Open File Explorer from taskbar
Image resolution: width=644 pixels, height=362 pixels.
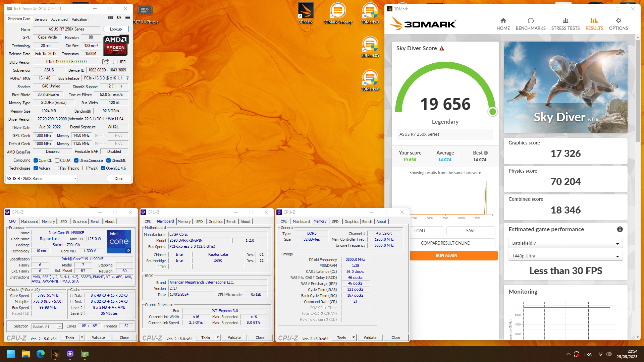pyautogui.click(x=26, y=354)
